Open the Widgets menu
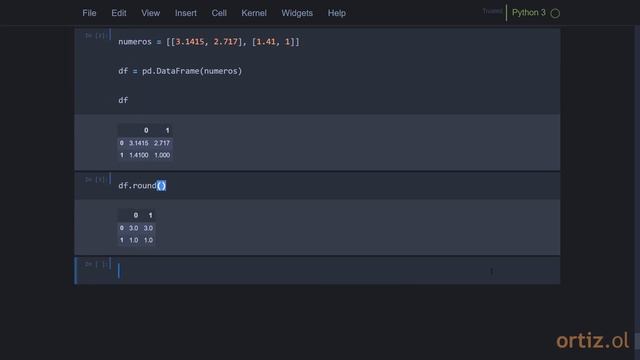 [x=297, y=13]
